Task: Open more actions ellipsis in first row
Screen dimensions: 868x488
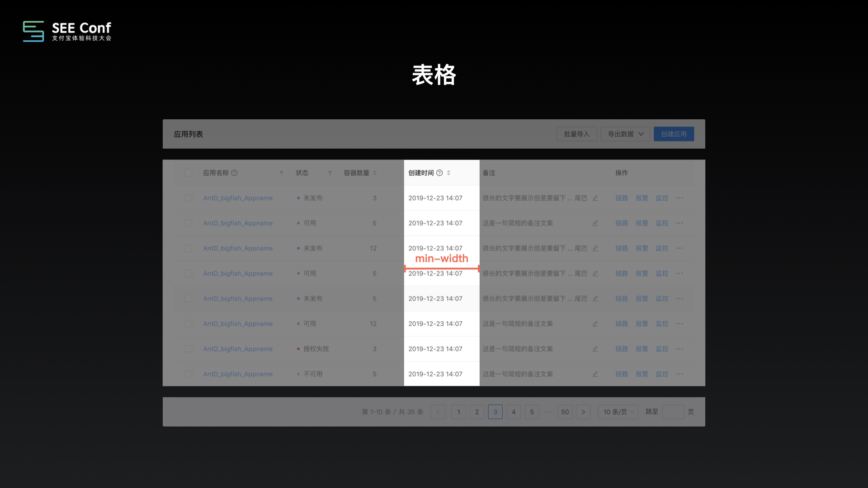Action: (679, 198)
